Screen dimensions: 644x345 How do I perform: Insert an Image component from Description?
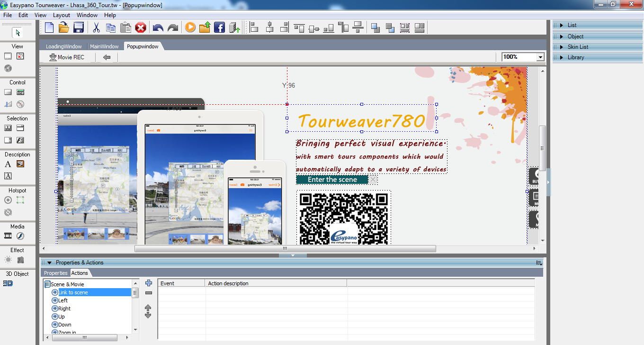[x=20, y=164]
